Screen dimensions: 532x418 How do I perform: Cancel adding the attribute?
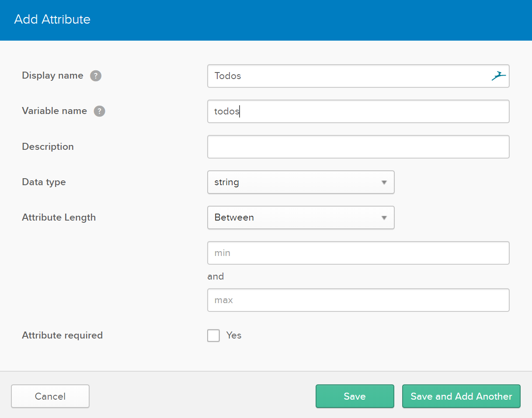tap(50, 396)
